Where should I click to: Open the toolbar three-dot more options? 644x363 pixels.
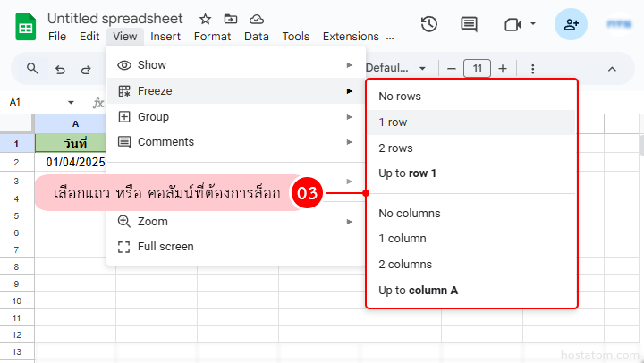[533, 69]
